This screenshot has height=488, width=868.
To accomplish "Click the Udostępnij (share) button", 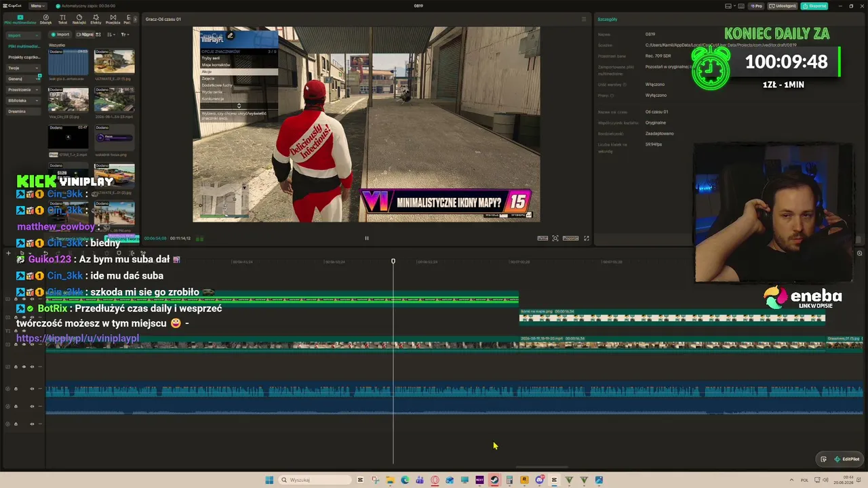I will (784, 6).
